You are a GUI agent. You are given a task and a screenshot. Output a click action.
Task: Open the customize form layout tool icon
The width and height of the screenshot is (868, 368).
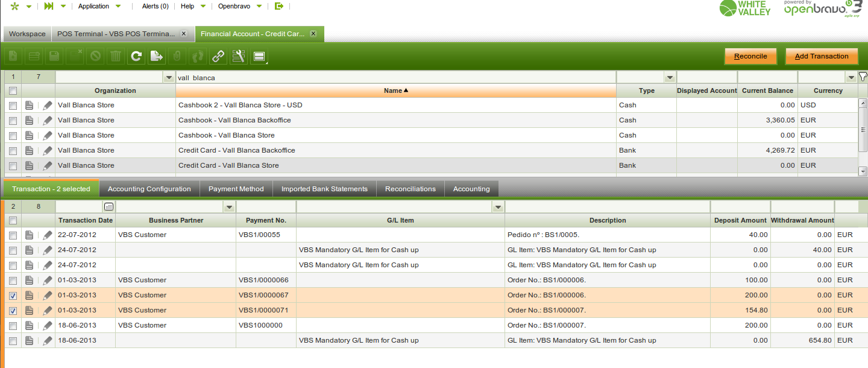239,57
